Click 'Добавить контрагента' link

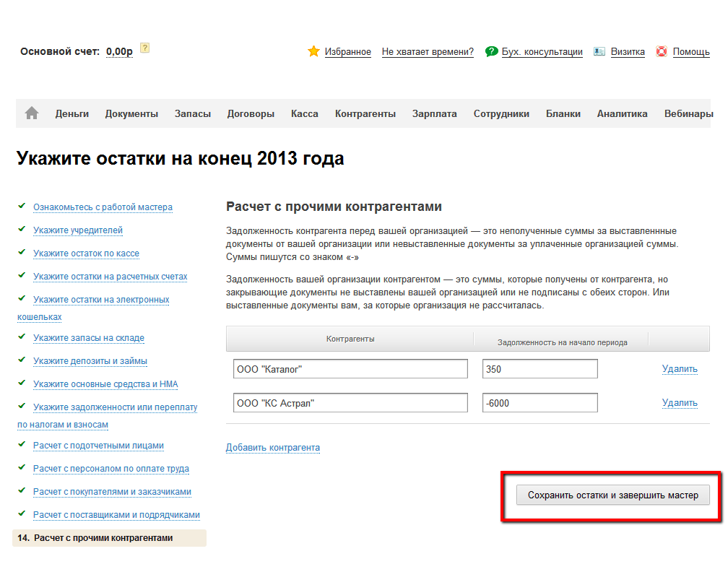(273, 448)
